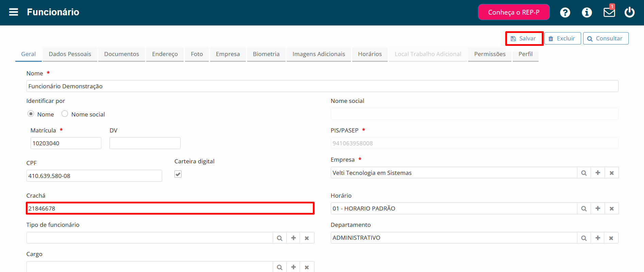This screenshot has height=272, width=644.
Task: Open the information icon in header
Action: click(587, 13)
